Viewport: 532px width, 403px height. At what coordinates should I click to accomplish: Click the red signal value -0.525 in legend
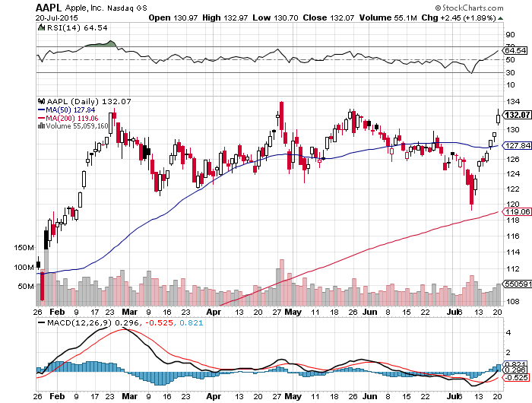tap(159, 323)
